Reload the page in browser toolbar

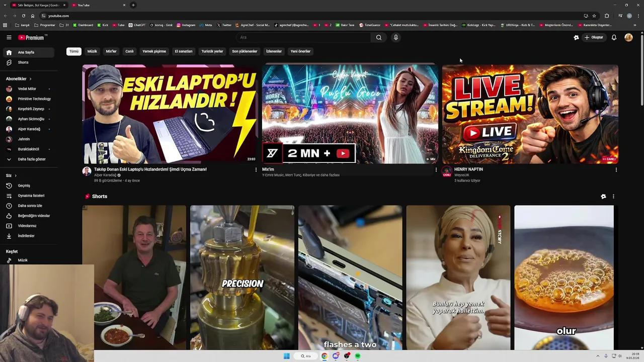coord(23,16)
